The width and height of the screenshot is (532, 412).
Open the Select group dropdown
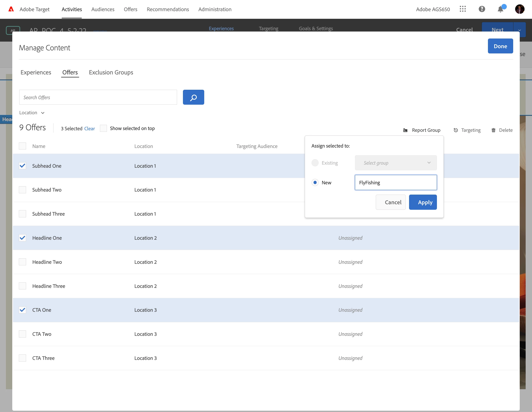tap(395, 163)
